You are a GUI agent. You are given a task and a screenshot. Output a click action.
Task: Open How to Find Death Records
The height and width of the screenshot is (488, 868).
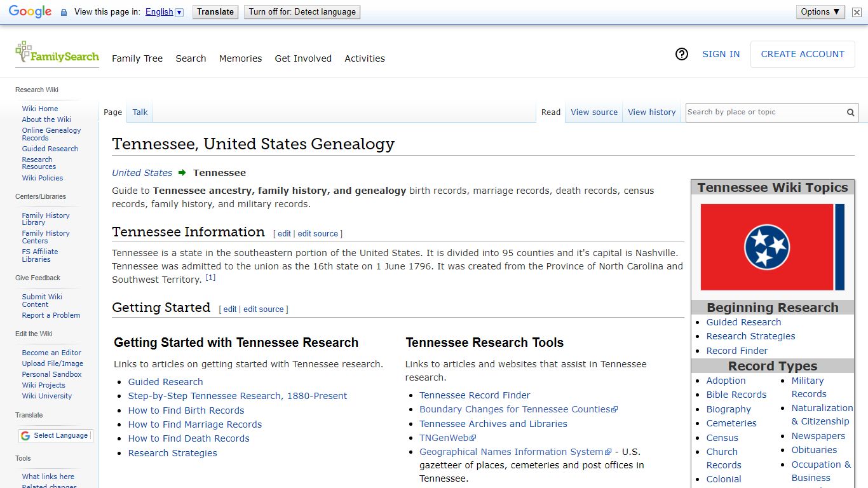[x=189, y=438]
